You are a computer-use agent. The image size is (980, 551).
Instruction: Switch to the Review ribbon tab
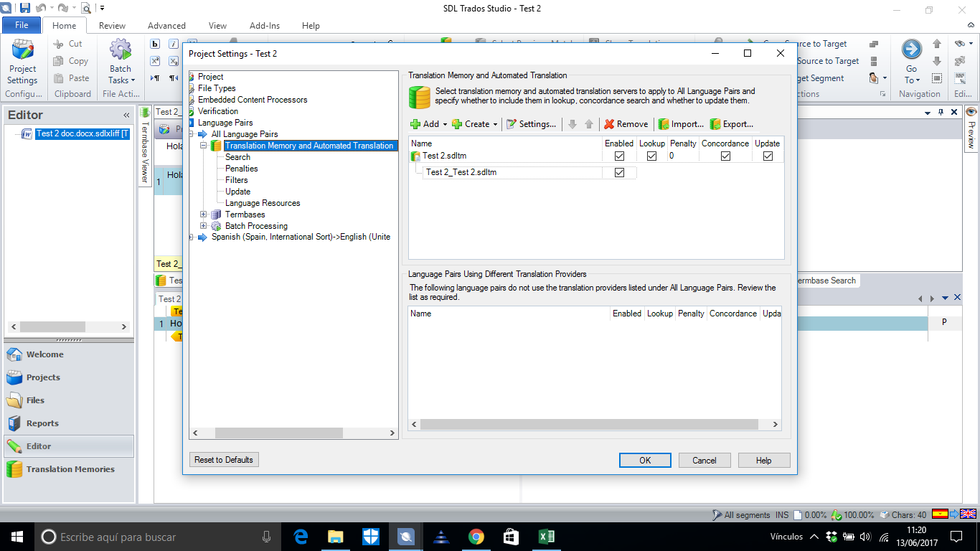(x=113, y=25)
